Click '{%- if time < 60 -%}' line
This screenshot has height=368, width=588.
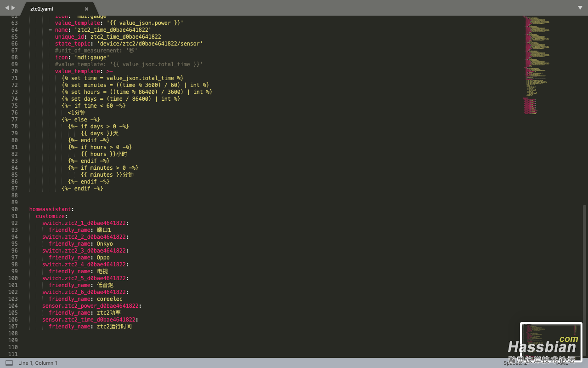[x=94, y=106]
